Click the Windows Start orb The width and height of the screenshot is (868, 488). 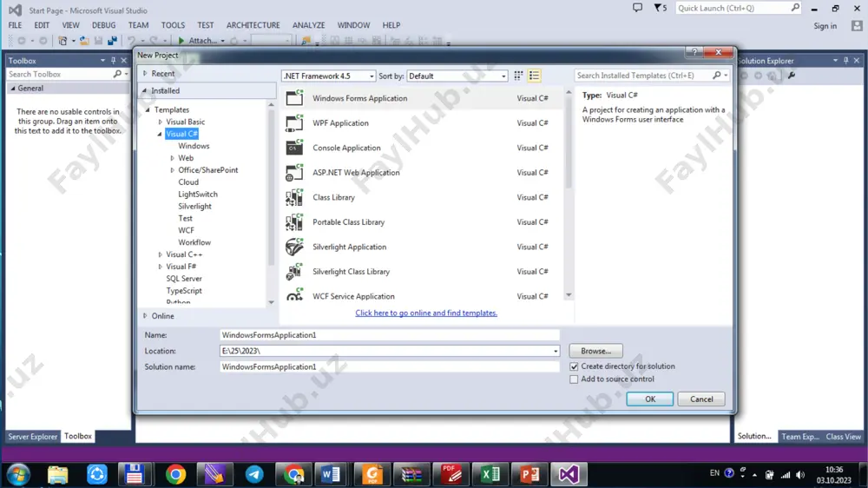(18, 475)
